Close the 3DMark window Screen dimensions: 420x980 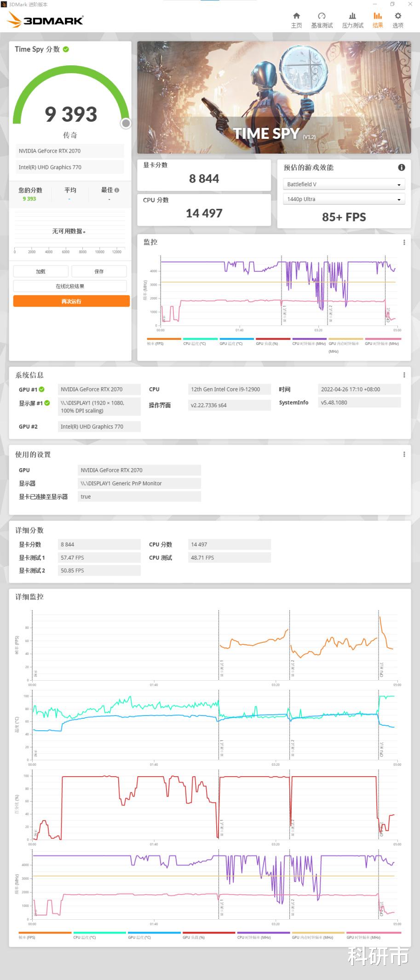click(410, 4)
